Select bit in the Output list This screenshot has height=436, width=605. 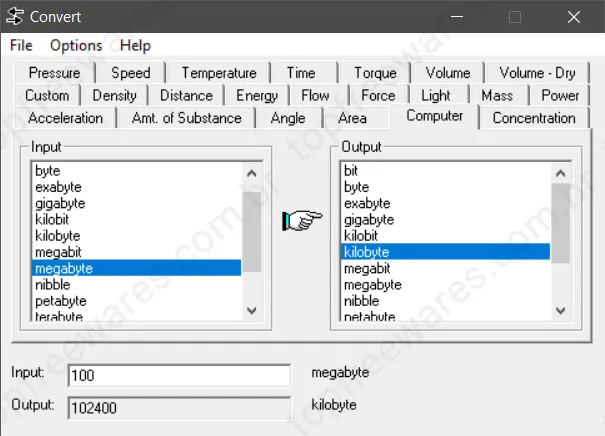(x=446, y=171)
